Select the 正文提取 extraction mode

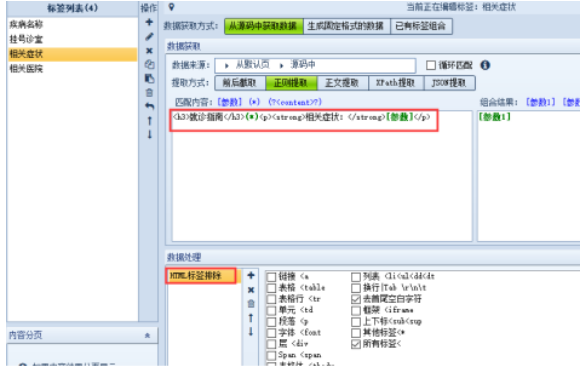(342, 83)
